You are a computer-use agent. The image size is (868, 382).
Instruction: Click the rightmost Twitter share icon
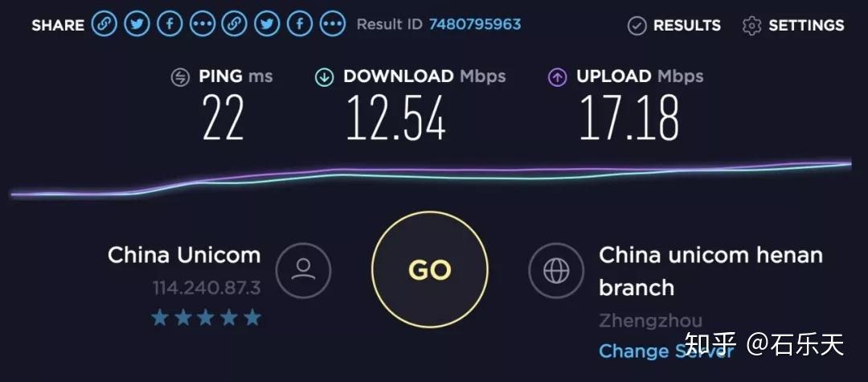pos(268,24)
